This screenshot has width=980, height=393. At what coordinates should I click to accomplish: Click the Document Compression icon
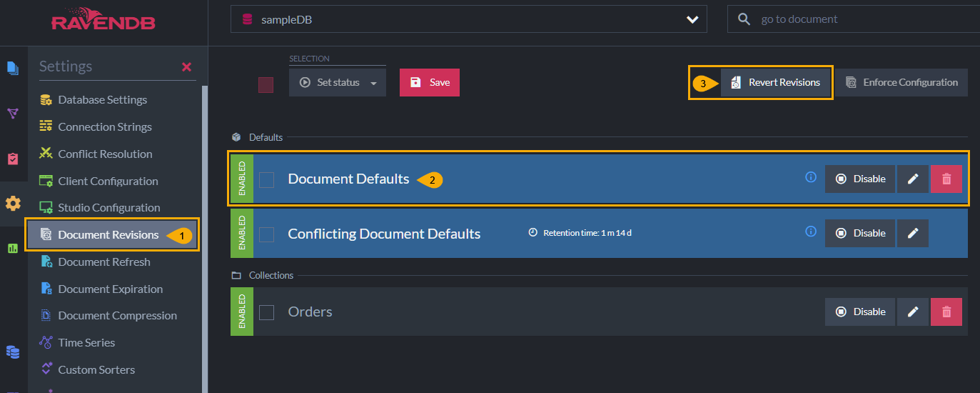click(46, 315)
